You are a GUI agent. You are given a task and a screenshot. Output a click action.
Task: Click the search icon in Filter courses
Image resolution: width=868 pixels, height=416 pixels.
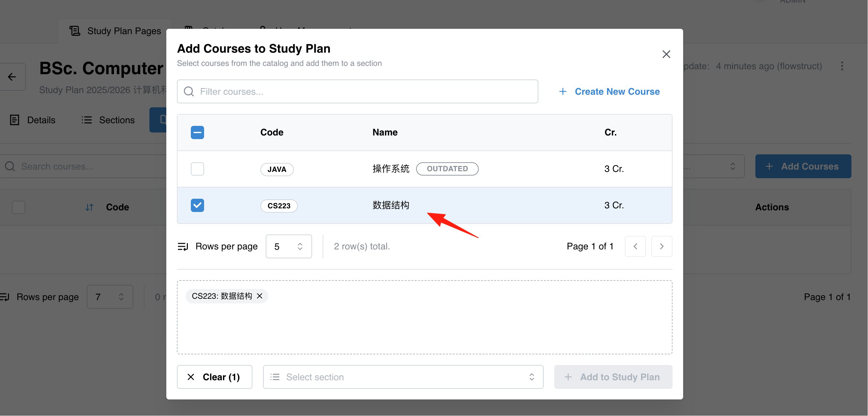189,92
